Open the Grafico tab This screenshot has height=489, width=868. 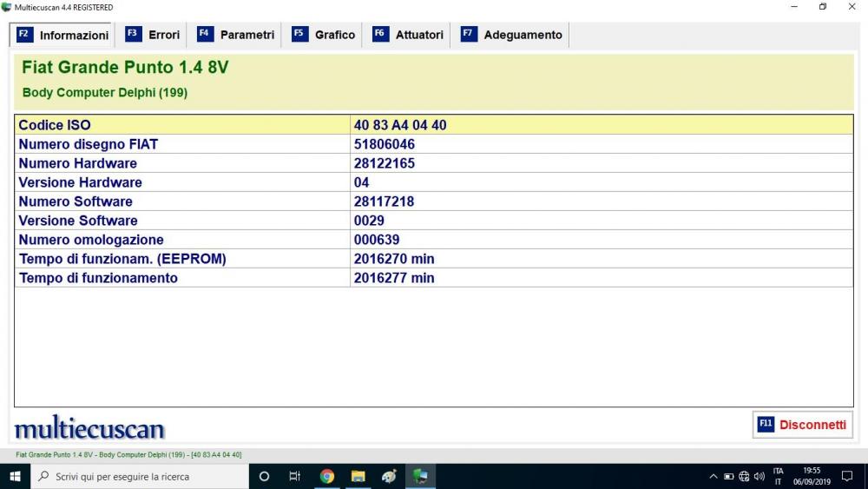324,35
